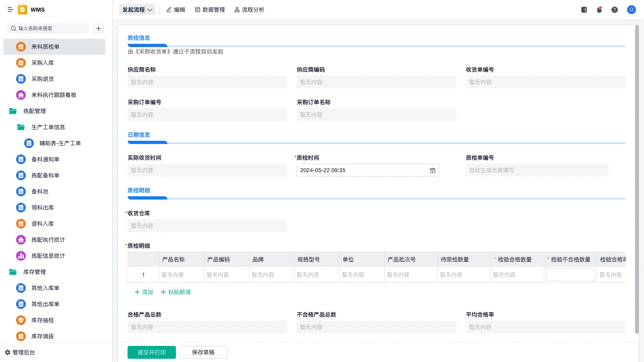Click 来料执行跟踪看板 dashboard icon
The height and width of the screenshot is (362, 644).
click(x=21, y=95)
